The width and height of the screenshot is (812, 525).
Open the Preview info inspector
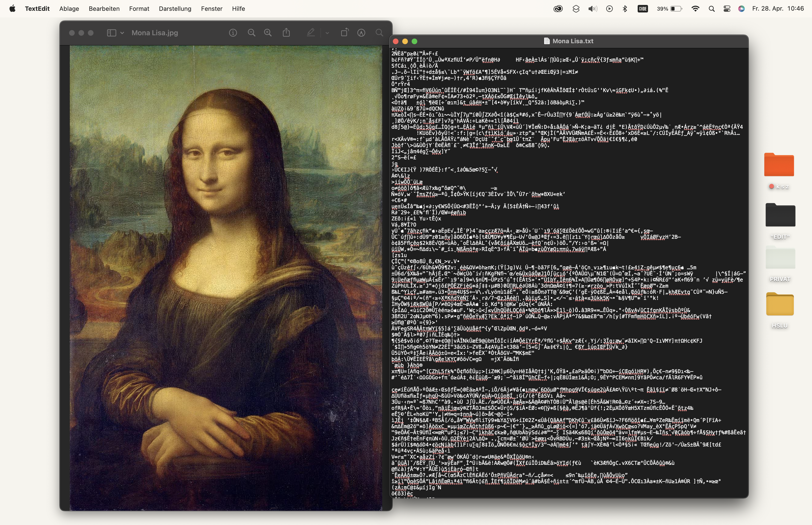click(x=233, y=33)
